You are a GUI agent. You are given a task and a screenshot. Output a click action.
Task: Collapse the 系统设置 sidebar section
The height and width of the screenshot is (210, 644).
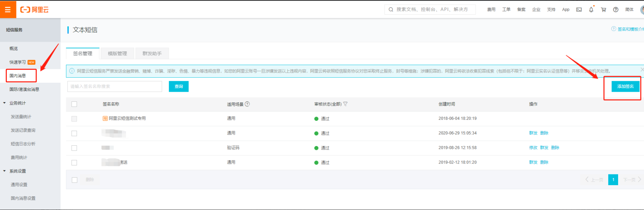(5, 171)
